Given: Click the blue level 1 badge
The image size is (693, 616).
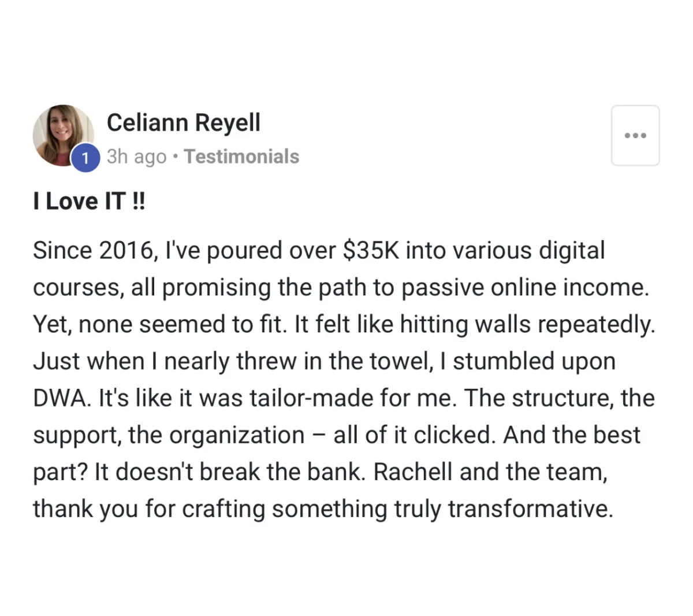Looking at the screenshot, I should (85, 158).
